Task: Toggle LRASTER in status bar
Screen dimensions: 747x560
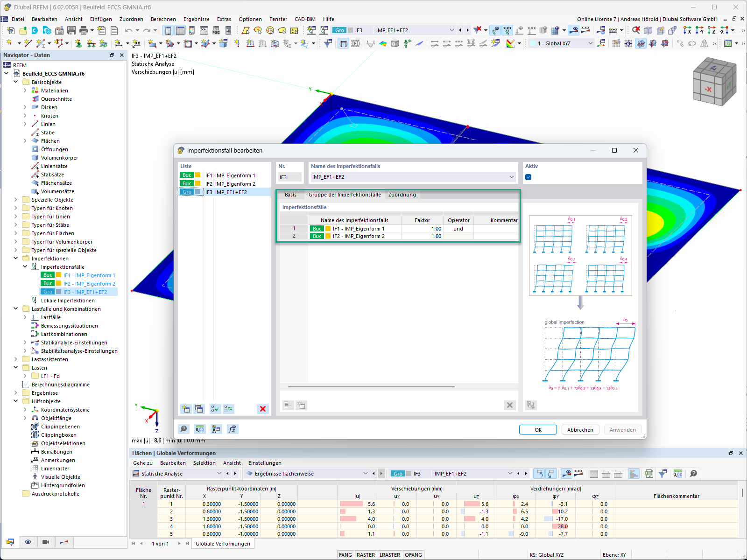Action: [x=390, y=555]
